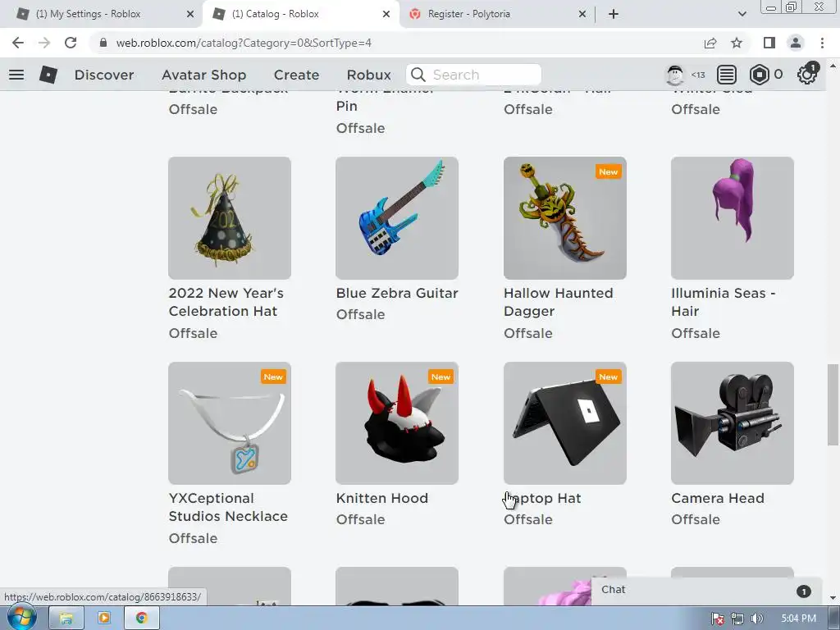Click the necklace thumbnail image
The image size is (840, 630).
[230, 423]
